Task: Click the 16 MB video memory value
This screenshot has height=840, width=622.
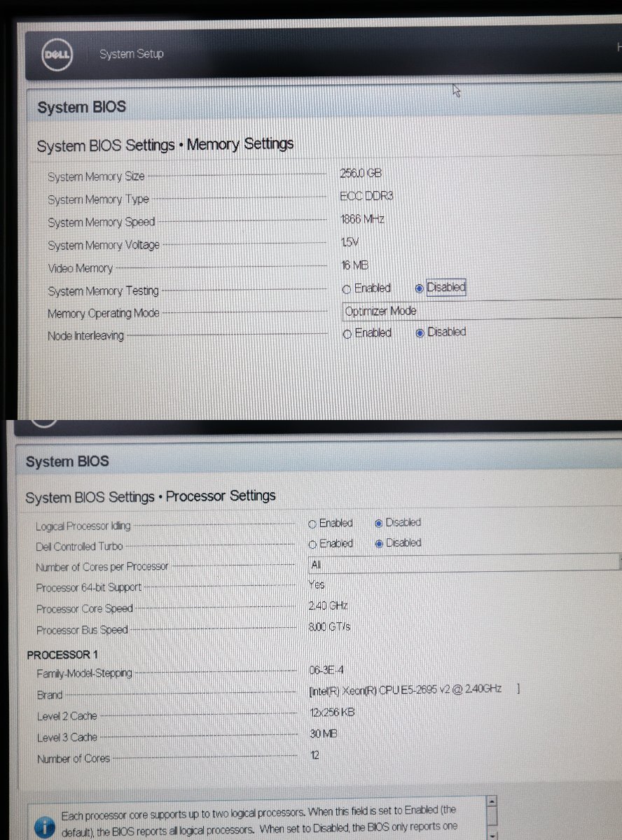Action: coord(354,265)
